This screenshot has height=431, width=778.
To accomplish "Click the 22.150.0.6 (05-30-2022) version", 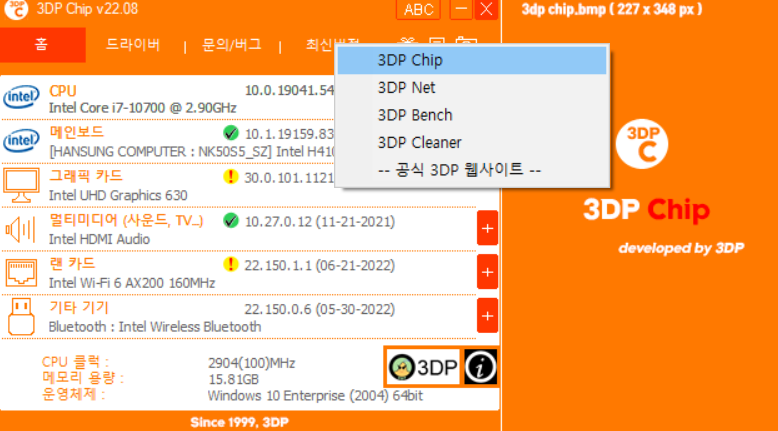I will pyautogui.click(x=320, y=309).
